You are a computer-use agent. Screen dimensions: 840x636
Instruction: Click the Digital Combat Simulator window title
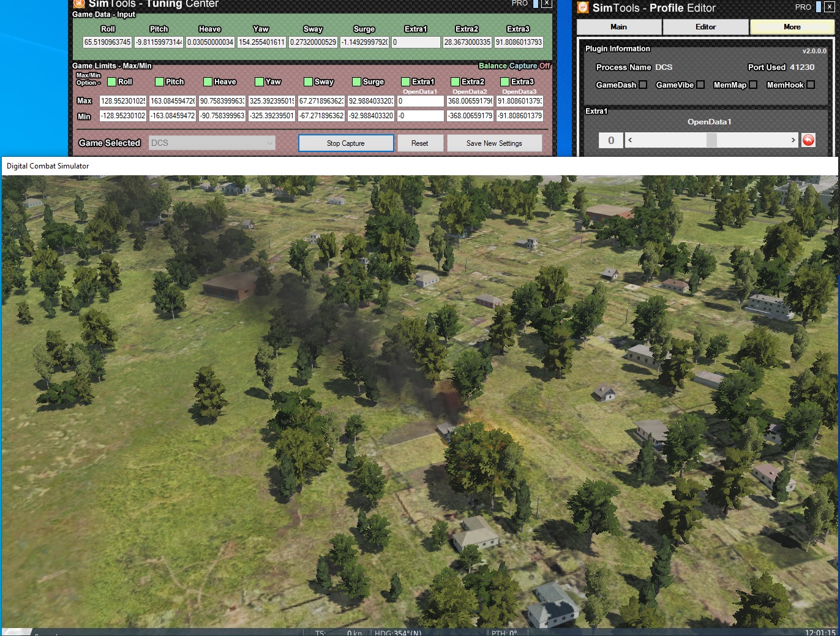[48, 166]
